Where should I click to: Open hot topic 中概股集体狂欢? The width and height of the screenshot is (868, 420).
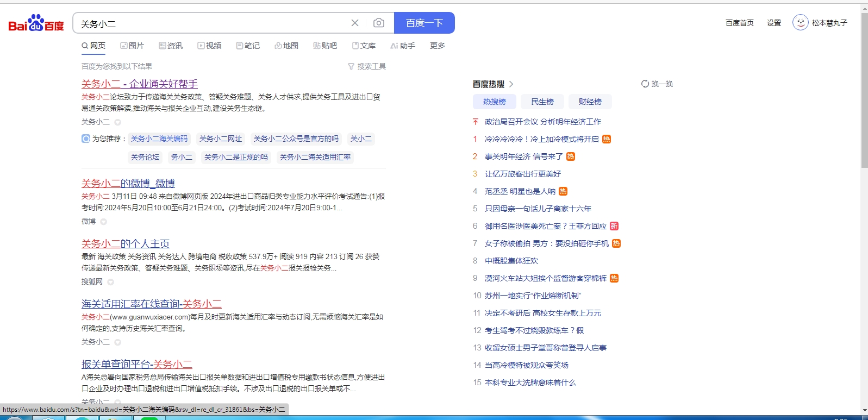click(511, 261)
